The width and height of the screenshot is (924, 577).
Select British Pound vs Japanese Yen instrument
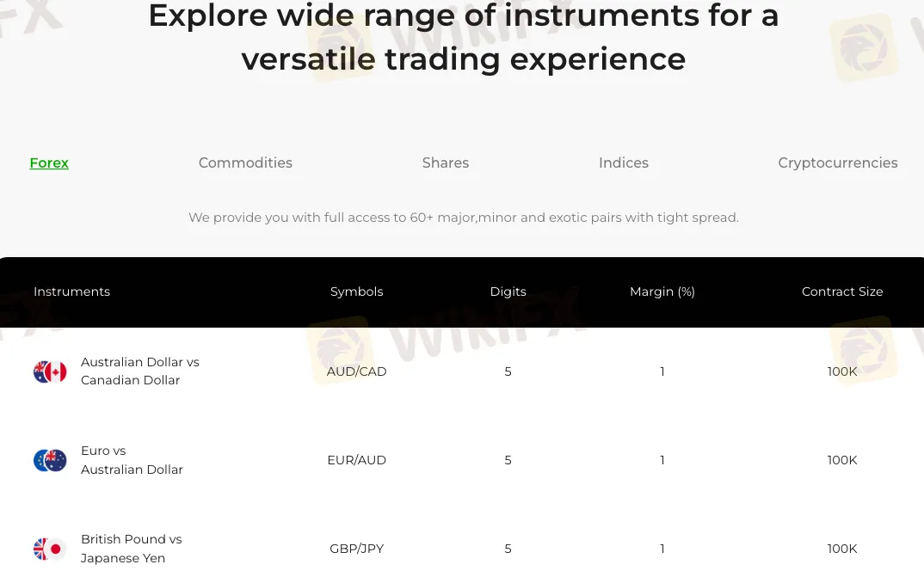click(132, 549)
